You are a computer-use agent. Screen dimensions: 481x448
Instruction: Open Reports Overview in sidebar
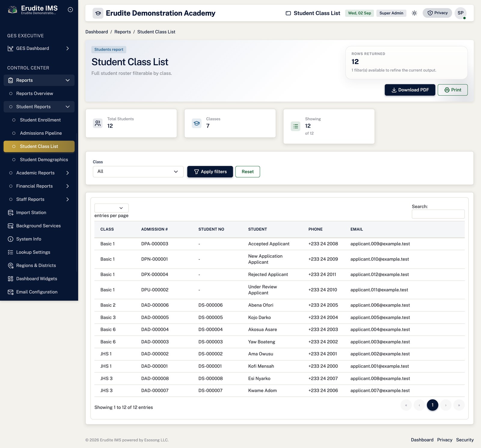pyautogui.click(x=39, y=94)
